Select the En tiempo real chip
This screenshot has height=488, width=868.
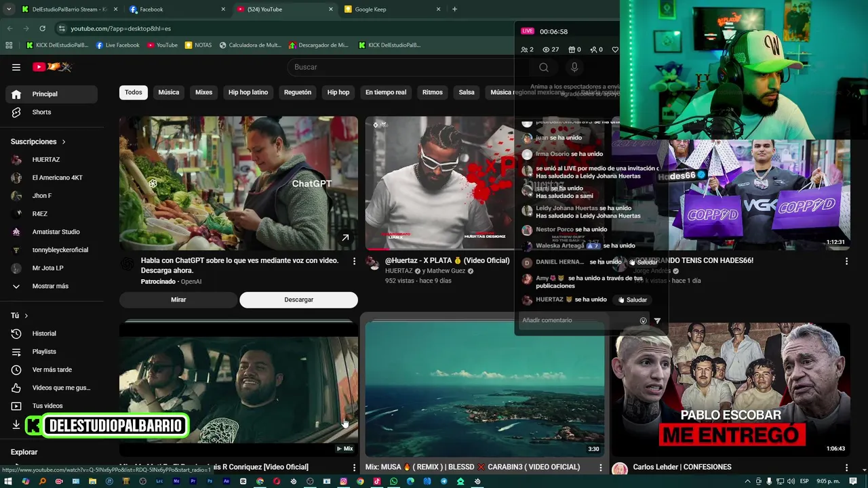[386, 92]
